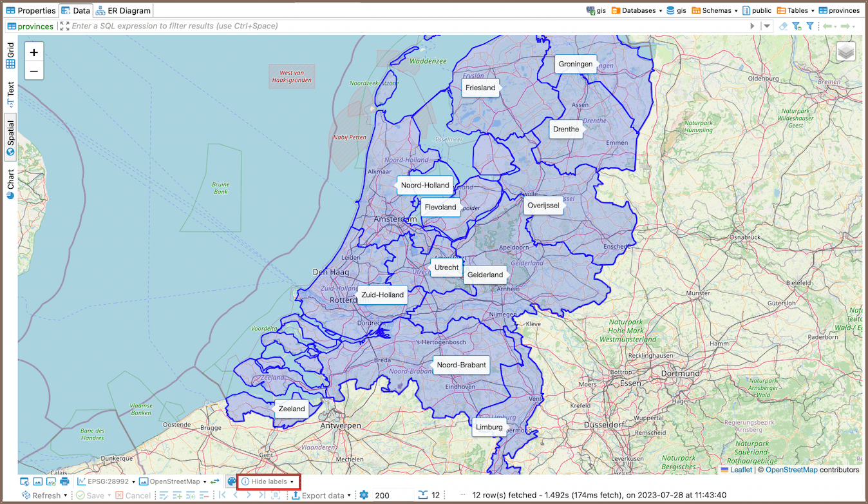The width and height of the screenshot is (868, 504).
Task: Switch to the Grid view
Action: (10, 57)
